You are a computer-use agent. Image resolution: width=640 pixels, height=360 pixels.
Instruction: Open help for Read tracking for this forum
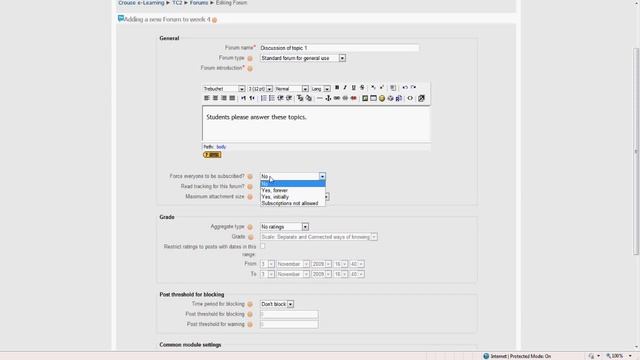click(x=250, y=187)
